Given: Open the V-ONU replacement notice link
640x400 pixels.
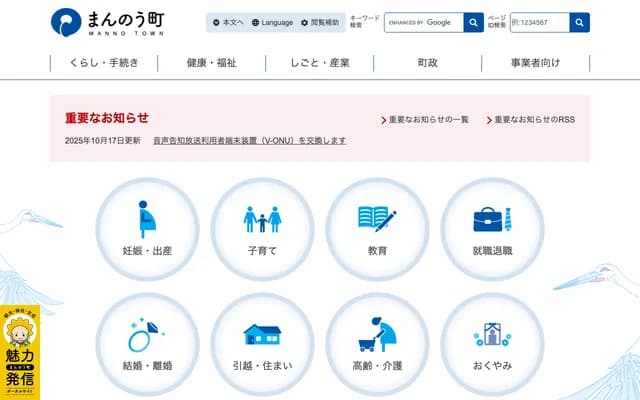Looking at the screenshot, I should pyautogui.click(x=249, y=141).
